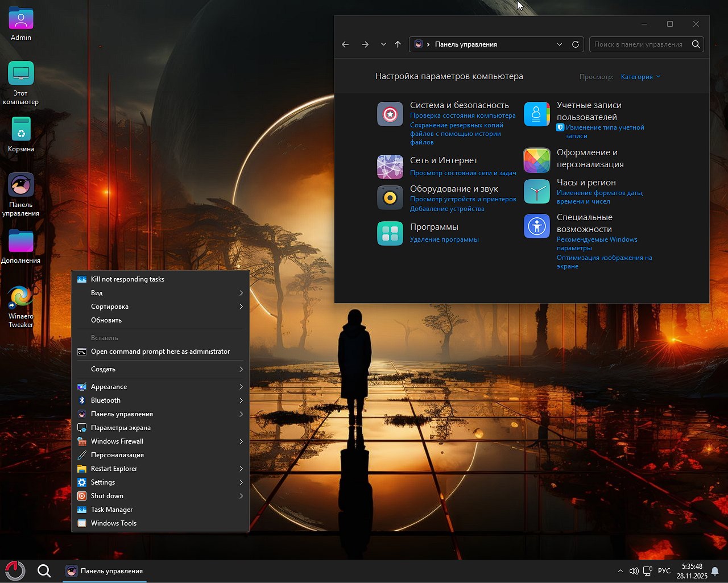This screenshot has height=583, width=728.
Task: Click the Network and Internet icon
Action: tap(390, 167)
